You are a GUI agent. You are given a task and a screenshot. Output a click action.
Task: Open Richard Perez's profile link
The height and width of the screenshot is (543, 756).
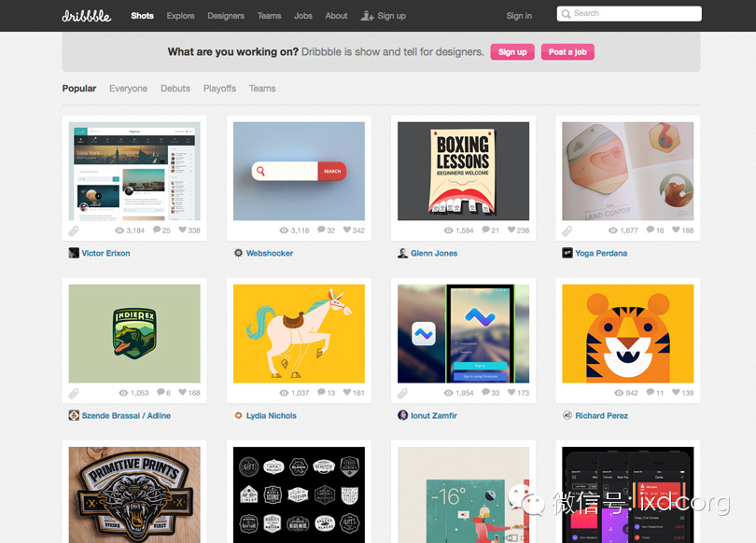[601, 415]
